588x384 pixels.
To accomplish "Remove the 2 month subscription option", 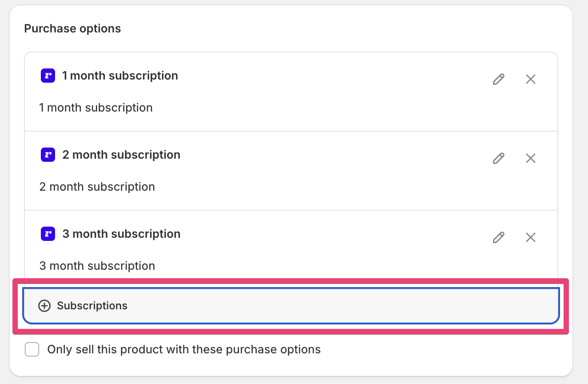I will [531, 158].
